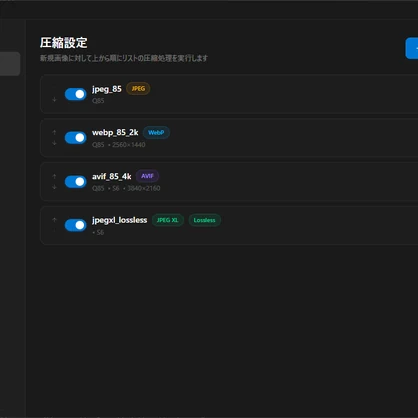Click the 3840×2160 resolution text
Screen dimensions: 418x418
(144, 188)
